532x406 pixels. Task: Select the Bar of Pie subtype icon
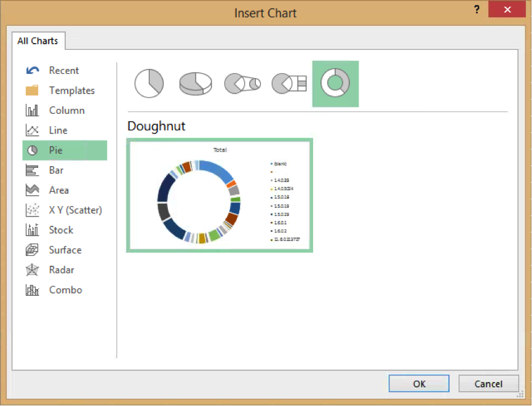point(289,83)
